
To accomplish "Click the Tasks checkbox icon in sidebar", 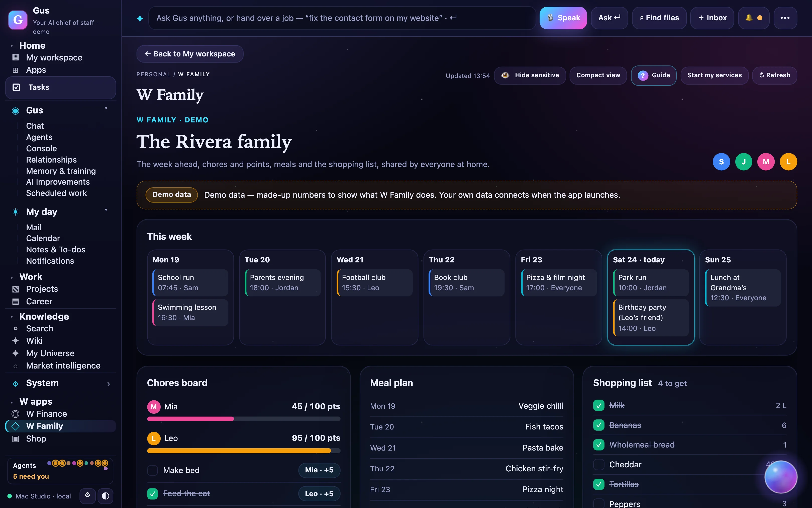I will pos(16,87).
